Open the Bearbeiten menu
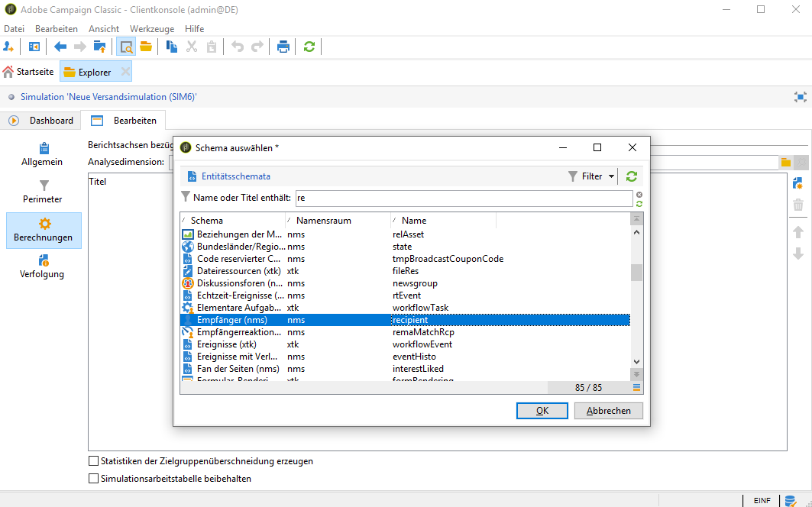The height and width of the screenshot is (507, 812). [57, 29]
